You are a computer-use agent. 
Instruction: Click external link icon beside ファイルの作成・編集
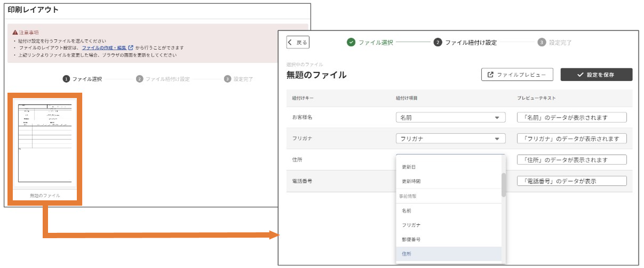pos(131,48)
